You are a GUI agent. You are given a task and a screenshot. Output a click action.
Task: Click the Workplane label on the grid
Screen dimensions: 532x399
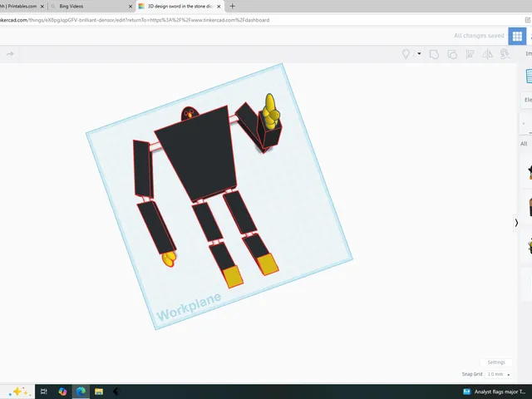pyautogui.click(x=189, y=308)
